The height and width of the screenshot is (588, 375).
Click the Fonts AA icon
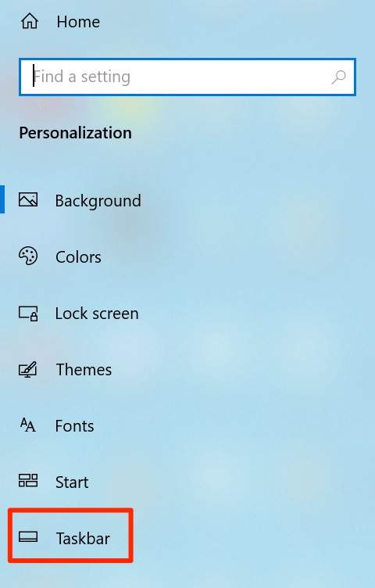(28, 425)
